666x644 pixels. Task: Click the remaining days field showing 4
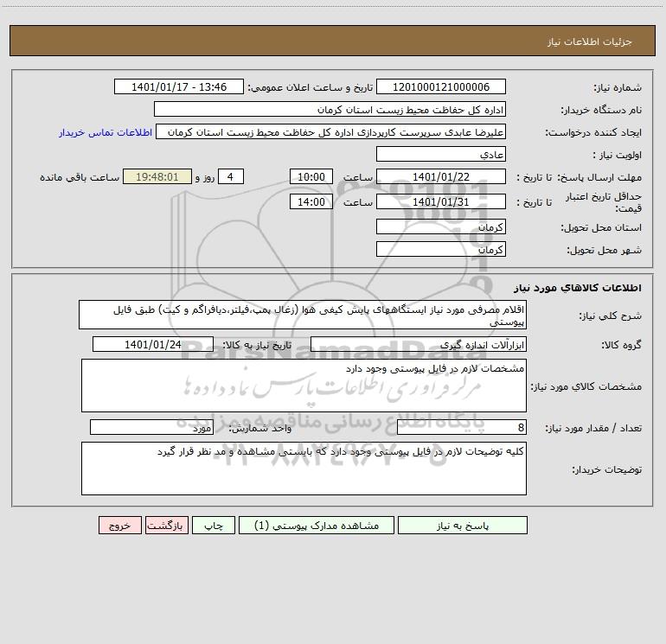point(231,176)
